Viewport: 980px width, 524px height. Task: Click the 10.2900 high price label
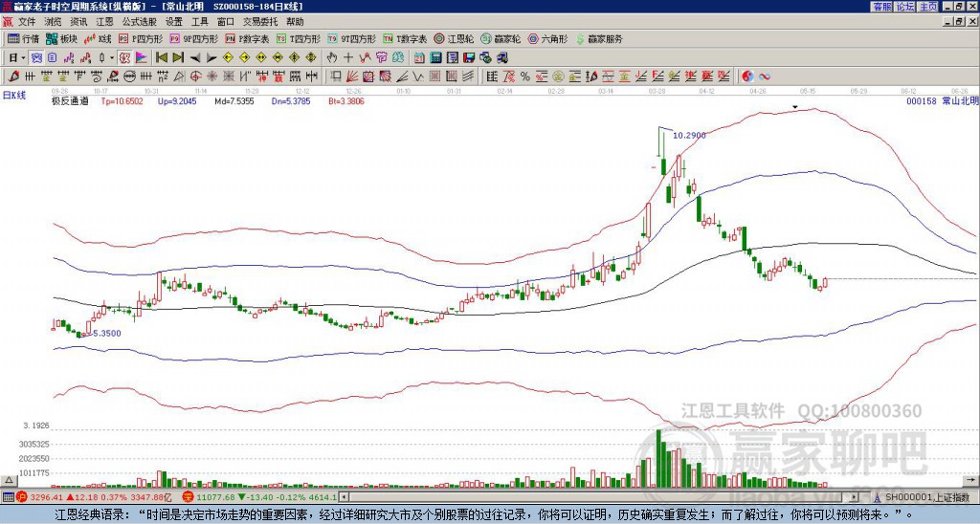[689, 135]
